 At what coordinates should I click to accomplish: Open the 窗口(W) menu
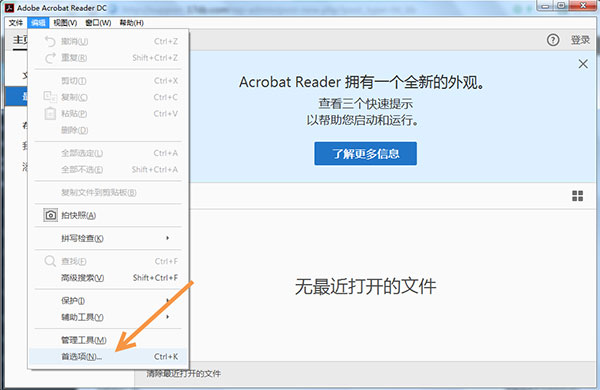click(x=98, y=23)
